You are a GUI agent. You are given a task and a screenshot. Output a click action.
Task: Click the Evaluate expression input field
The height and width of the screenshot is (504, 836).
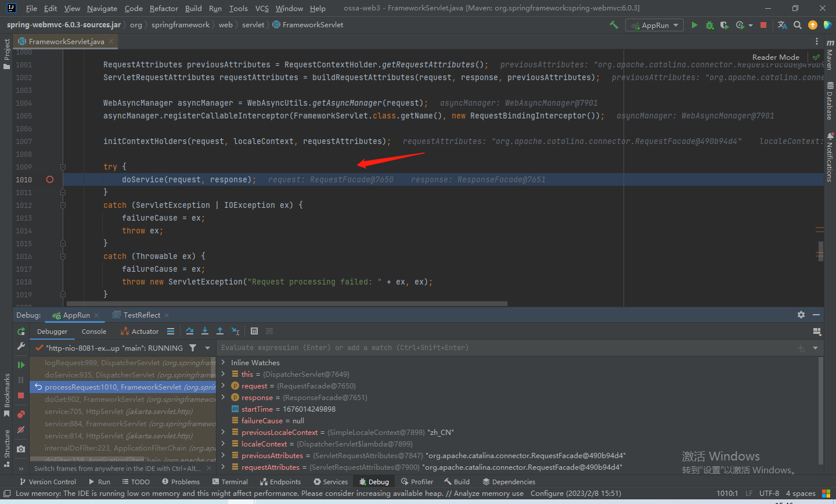coord(505,348)
